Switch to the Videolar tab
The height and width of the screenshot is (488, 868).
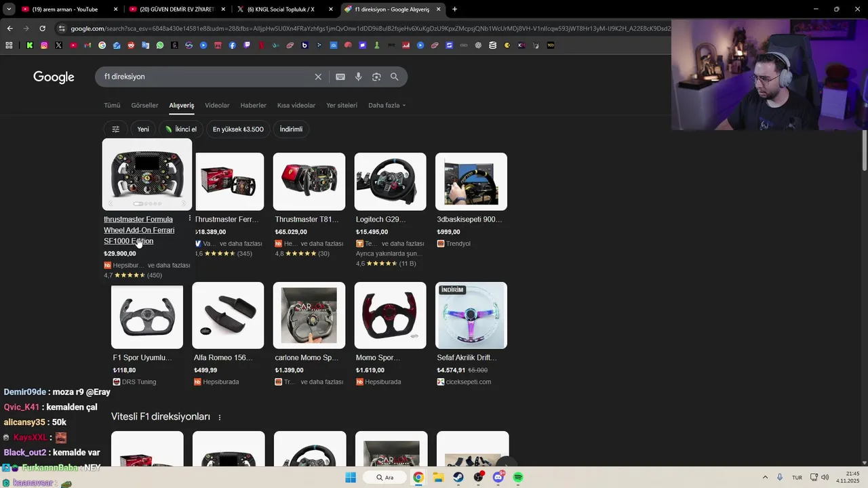(217, 105)
